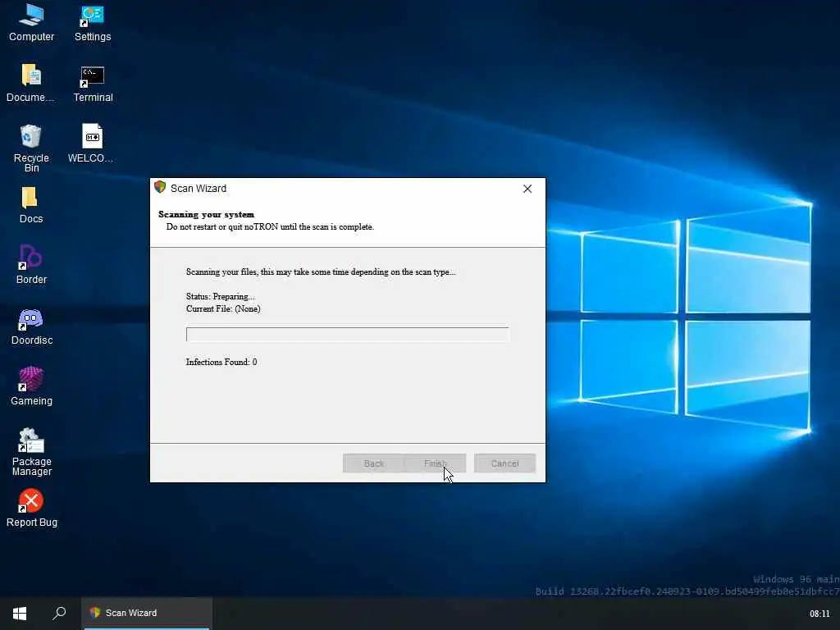Open the WELCOME markdown file icon
Image resolution: width=840 pixels, height=630 pixels.
coord(92,144)
